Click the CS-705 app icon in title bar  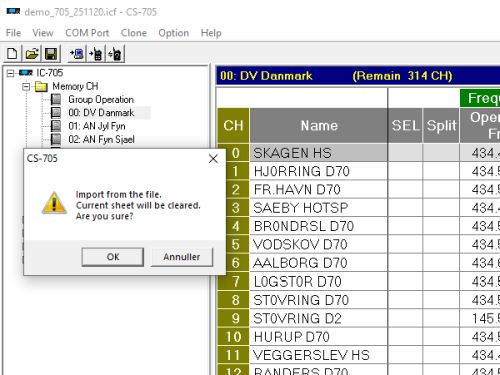click(x=13, y=12)
